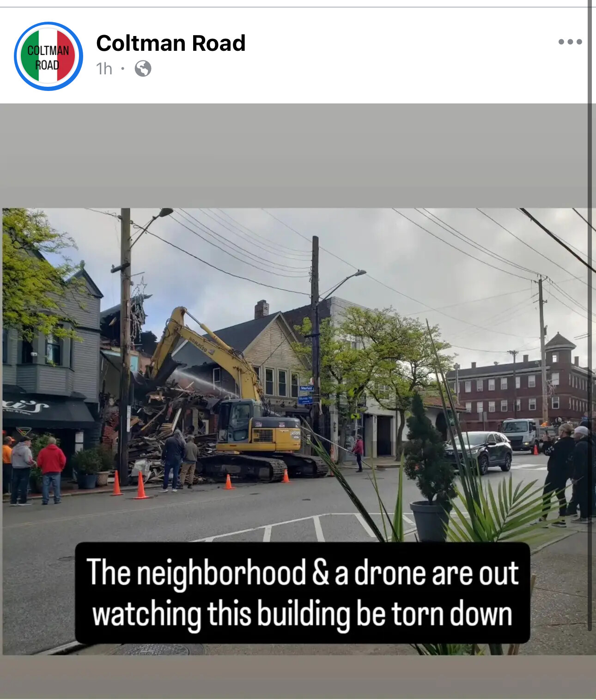596x700 pixels.
Task: Click the vertical scrollbar on right edge
Action: [590, 315]
